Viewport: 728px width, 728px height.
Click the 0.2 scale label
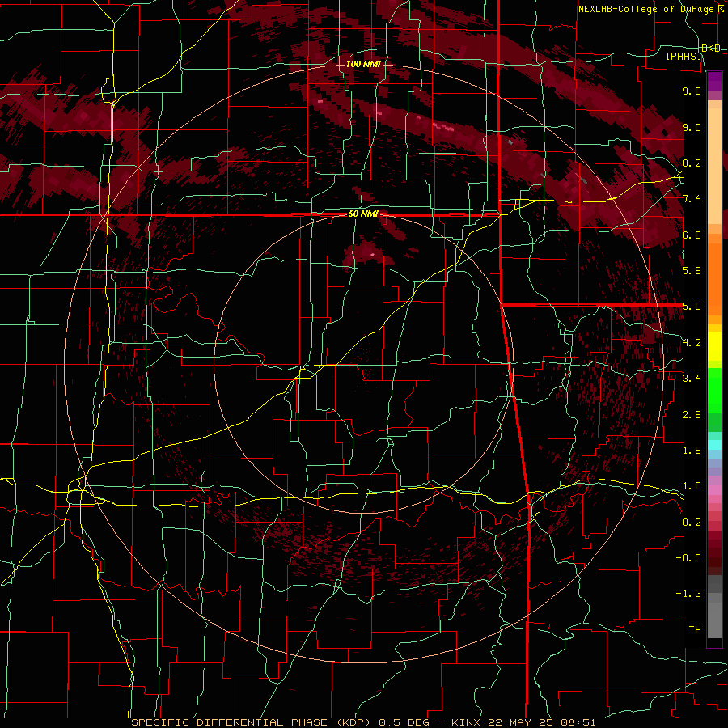(x=692, y=523)
